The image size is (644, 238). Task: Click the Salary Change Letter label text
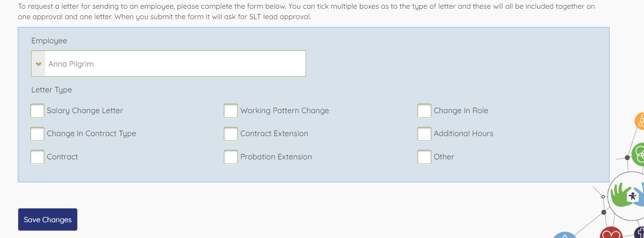(x=85, y=111)
